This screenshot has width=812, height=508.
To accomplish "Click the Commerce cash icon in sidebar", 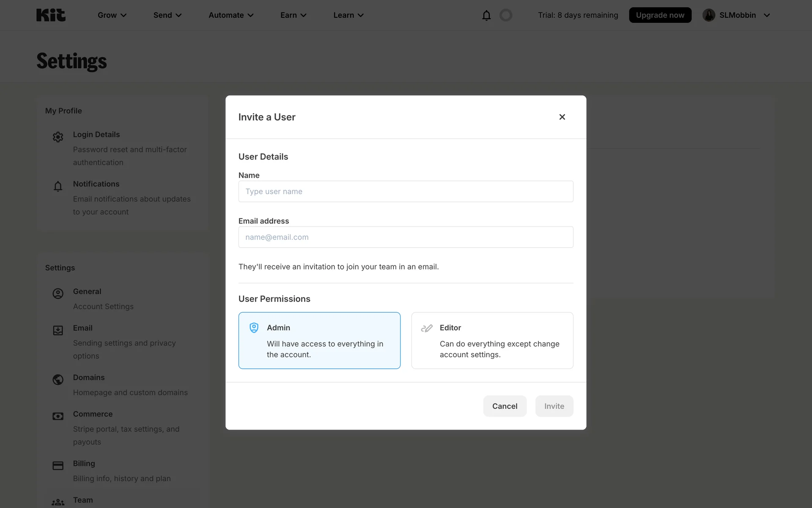I will pyautogui.click(x=58, y=416).
